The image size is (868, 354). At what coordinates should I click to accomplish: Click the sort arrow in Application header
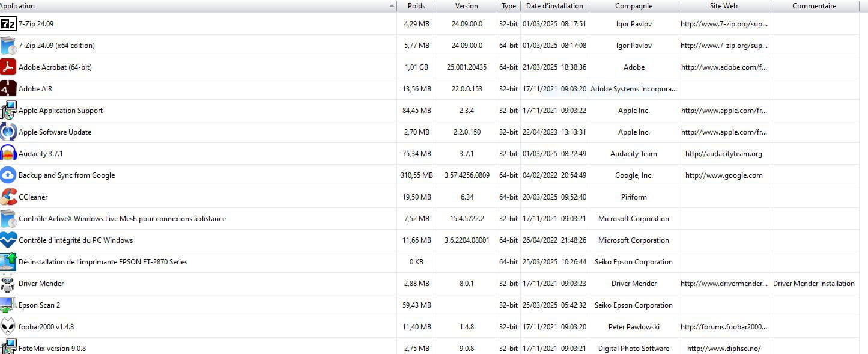pyautogui.click(x=392, y=6)
